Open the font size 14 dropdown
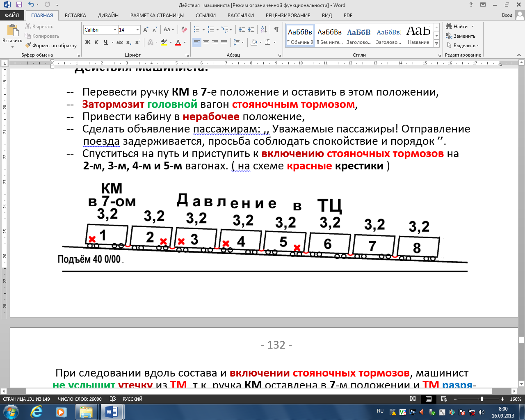525x420 pixels. [137, 30]
